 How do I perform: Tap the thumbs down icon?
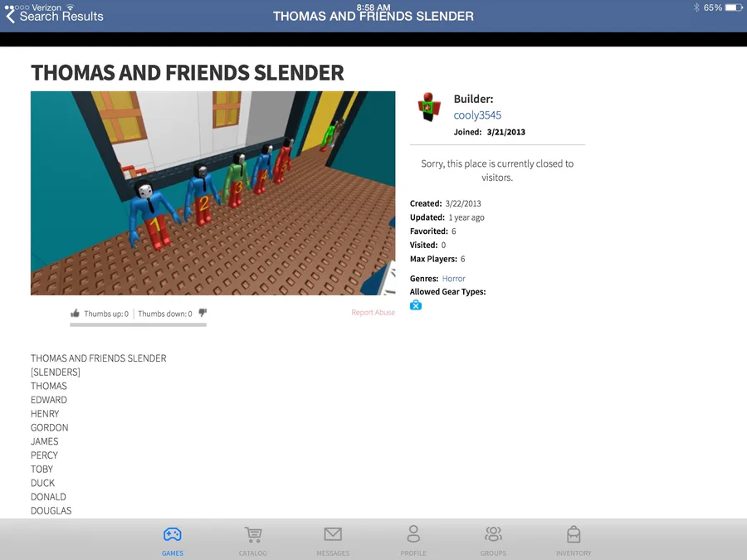coord(203,313)
